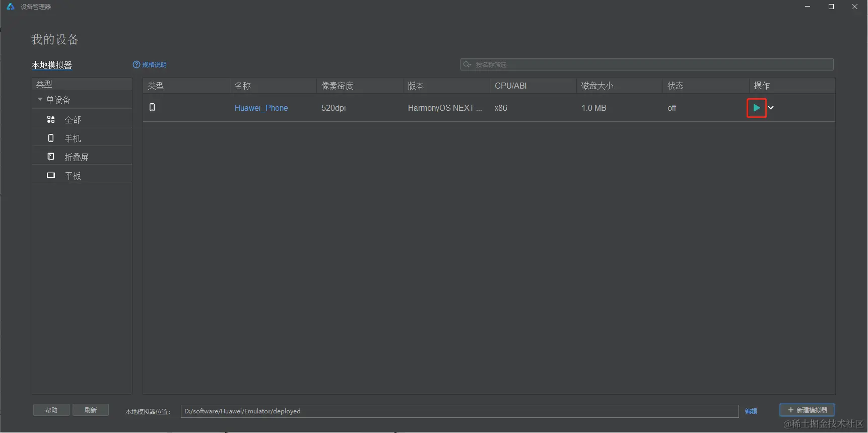Close the 设备管理器 window

[x=855, y=7]
